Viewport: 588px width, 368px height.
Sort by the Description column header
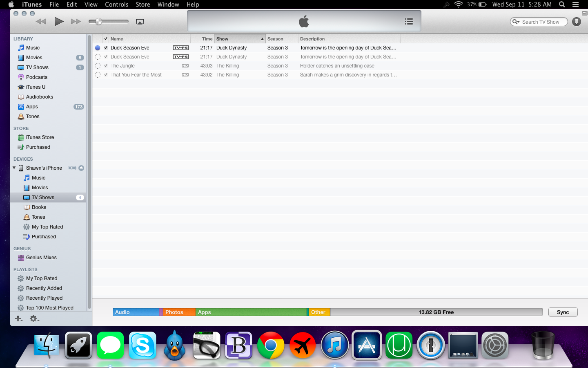point(349,39)
